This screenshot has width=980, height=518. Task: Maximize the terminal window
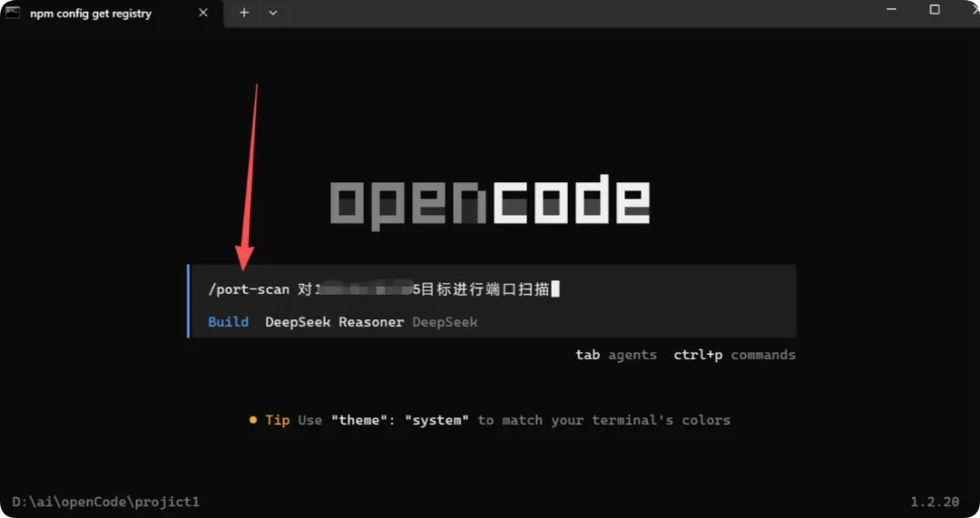coord(935,9)
